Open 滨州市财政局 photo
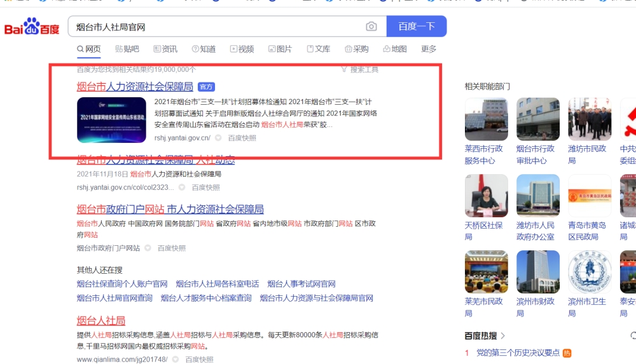636x364 pixels. (538, 272)
